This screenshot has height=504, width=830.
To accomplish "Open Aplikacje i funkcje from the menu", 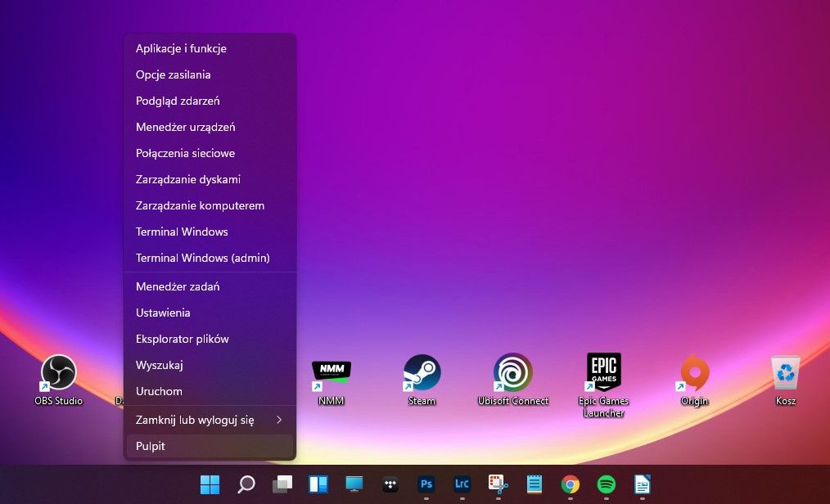I will (x=210, y=48).
